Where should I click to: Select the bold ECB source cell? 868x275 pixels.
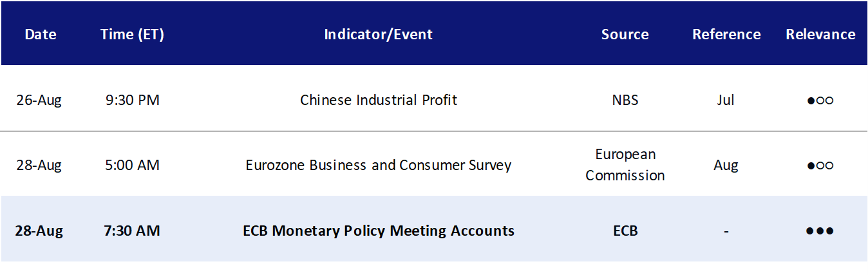(625, 230)
